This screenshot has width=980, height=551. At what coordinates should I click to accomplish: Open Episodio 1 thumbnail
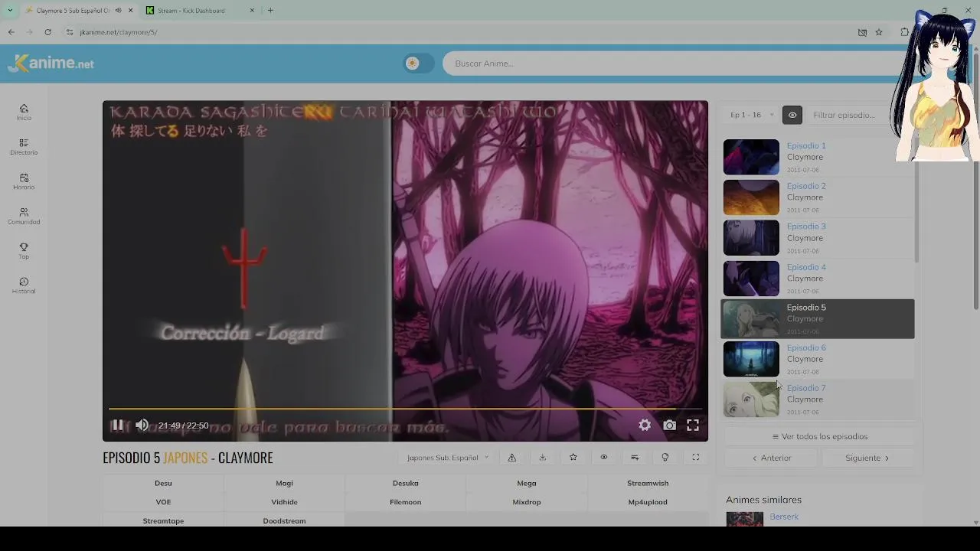[x=751, y=157]
